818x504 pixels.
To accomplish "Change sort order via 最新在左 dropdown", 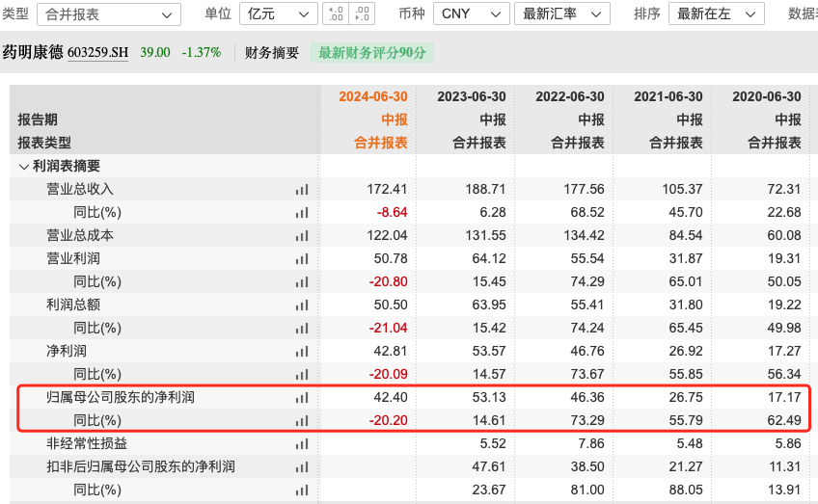I will [719, 14].
